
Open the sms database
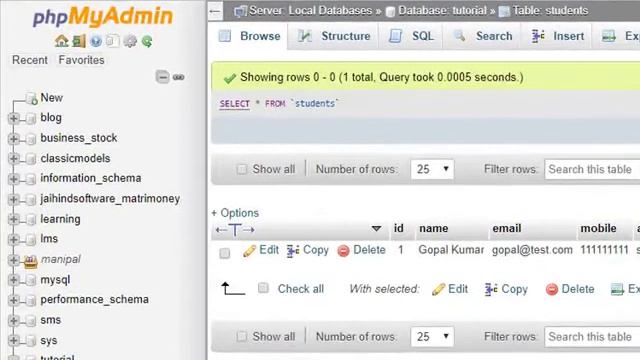[x=51, y=320]
